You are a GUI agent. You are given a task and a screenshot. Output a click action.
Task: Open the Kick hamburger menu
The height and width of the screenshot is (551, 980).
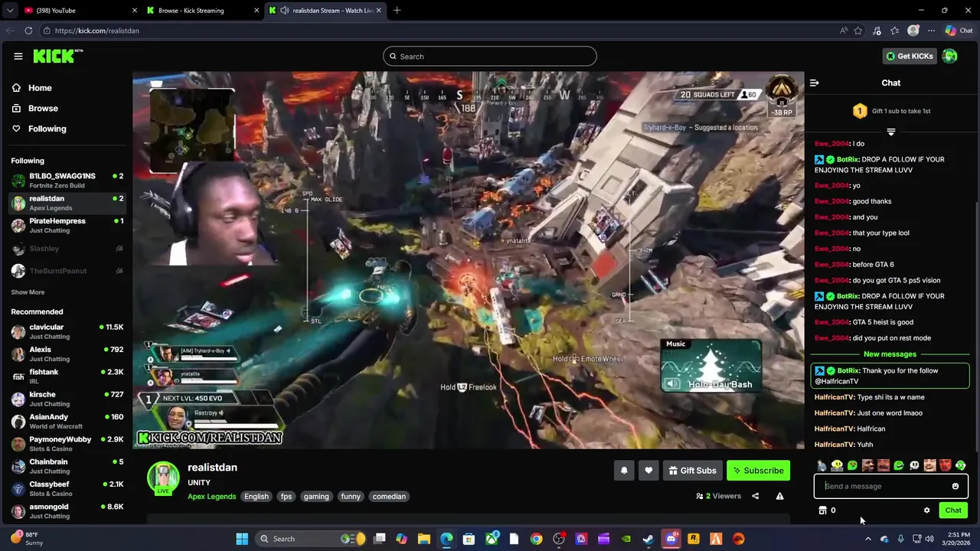pyautogui.click(x=18, y=56)
